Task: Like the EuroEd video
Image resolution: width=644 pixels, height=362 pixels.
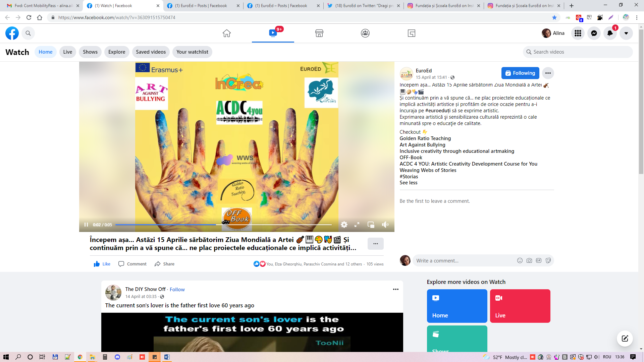Action: point(102,264)
